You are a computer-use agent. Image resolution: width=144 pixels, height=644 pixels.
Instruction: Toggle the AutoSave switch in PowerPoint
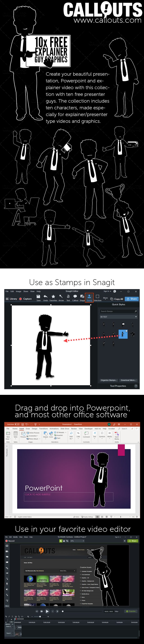17,424
